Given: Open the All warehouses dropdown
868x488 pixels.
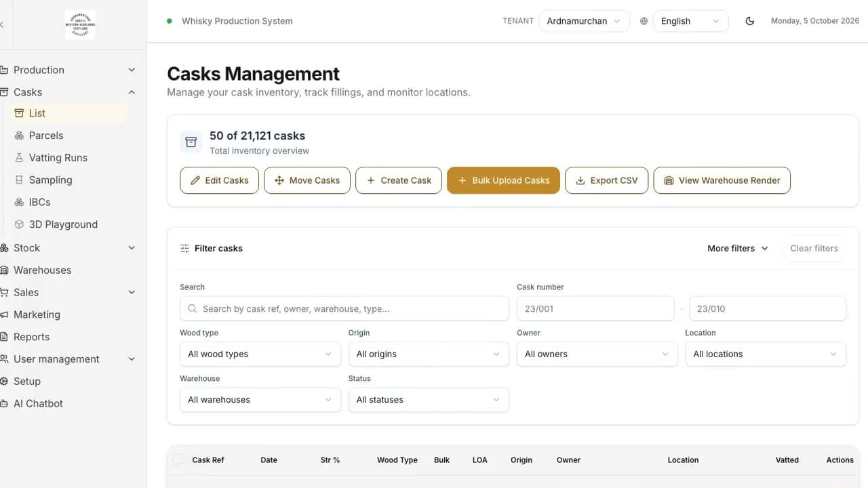Looking at the screenshot, I should [x=260, y=400].
